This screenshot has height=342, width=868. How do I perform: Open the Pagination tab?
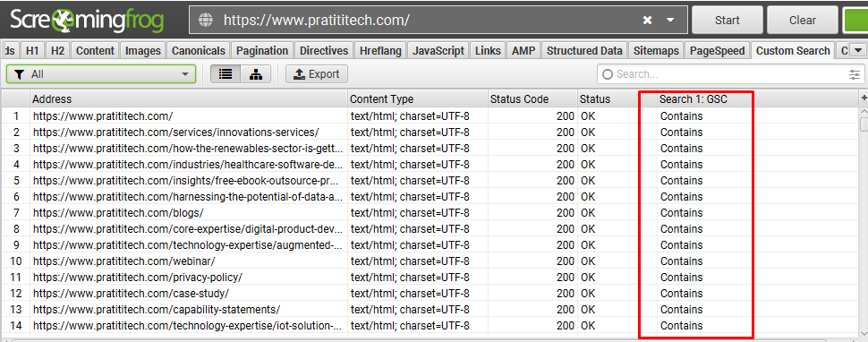[x=262, y=51]
